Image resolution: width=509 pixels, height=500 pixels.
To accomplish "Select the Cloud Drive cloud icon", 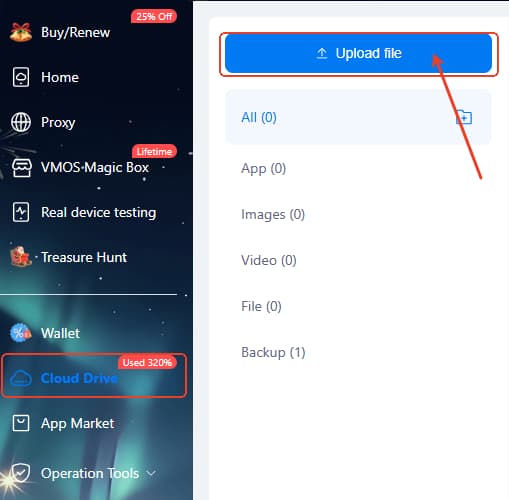I will tap(21, 378).
